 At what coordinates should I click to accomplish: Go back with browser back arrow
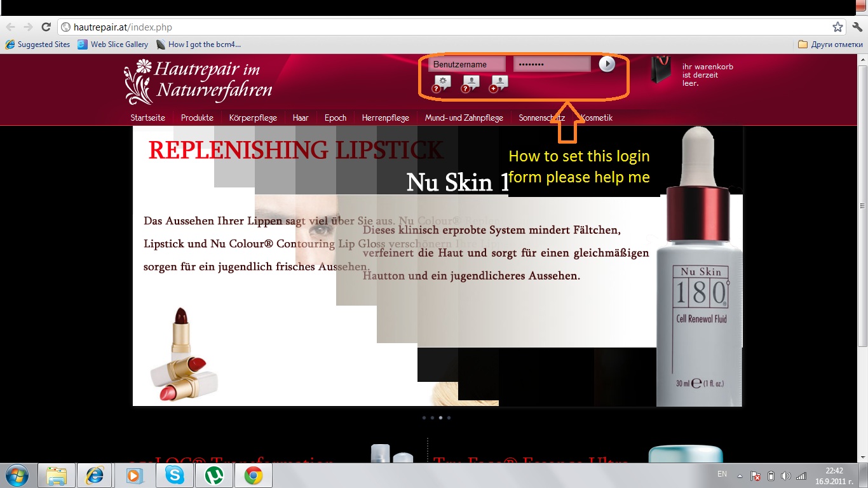coord(11,27)
